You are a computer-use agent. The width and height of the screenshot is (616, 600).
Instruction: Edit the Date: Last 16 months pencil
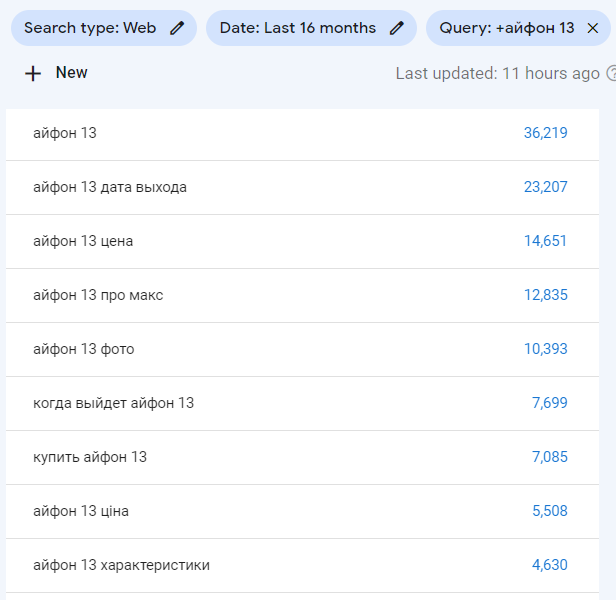pyautogui.click(x=396, y=28)
